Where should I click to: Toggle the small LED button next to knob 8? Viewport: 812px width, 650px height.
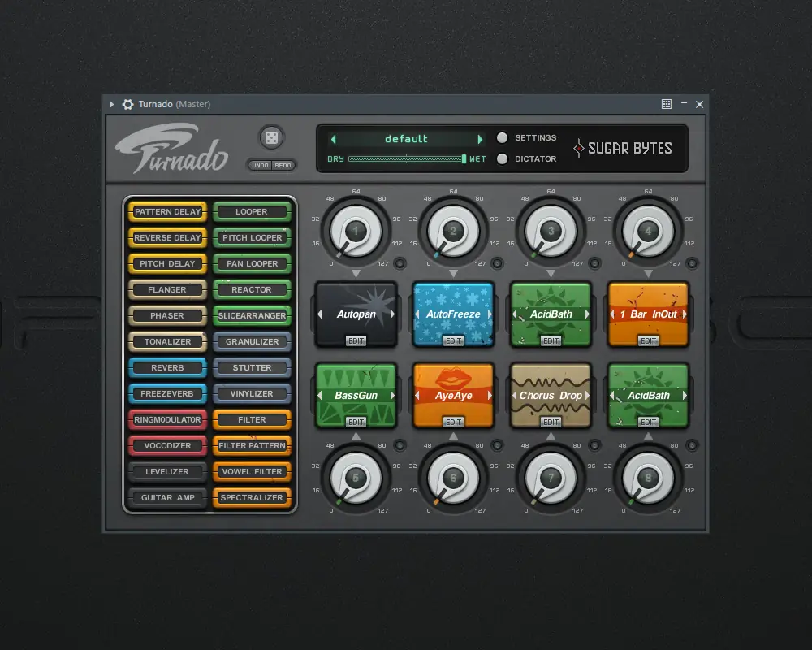coord(692,444)
